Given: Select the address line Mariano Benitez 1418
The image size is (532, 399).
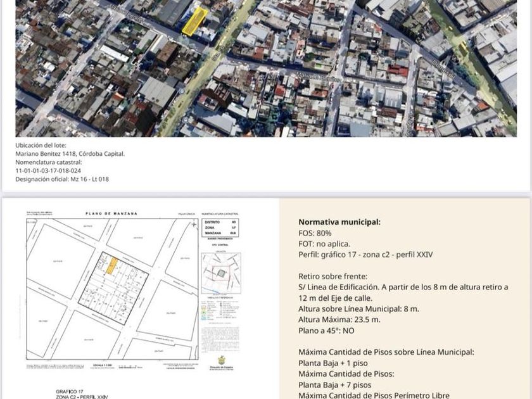Looking at the screenshot, I should tap(70, 154).
